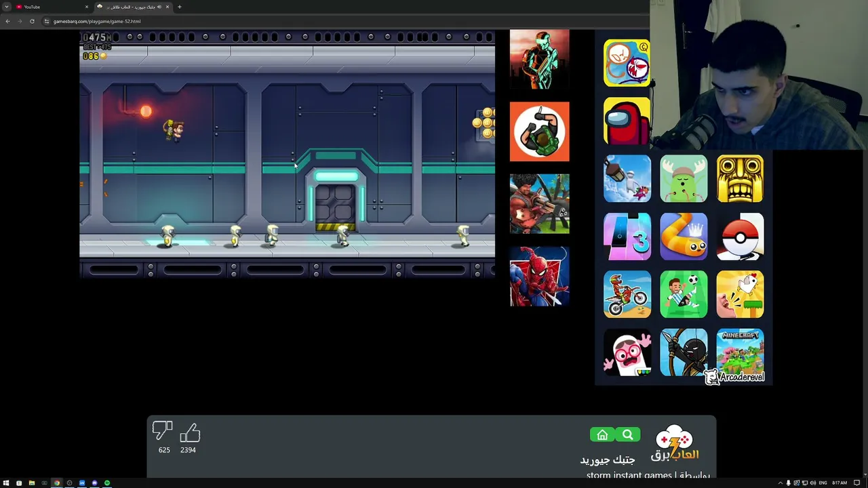868x488 pixels.
Task: Open the Pokeball game icon
Action: (740, 237)
